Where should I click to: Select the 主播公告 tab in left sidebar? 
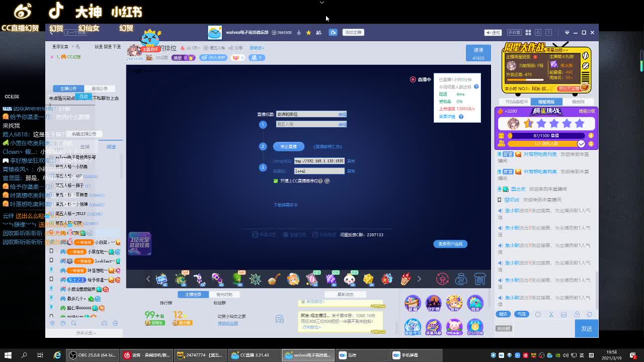coord(68,88)
